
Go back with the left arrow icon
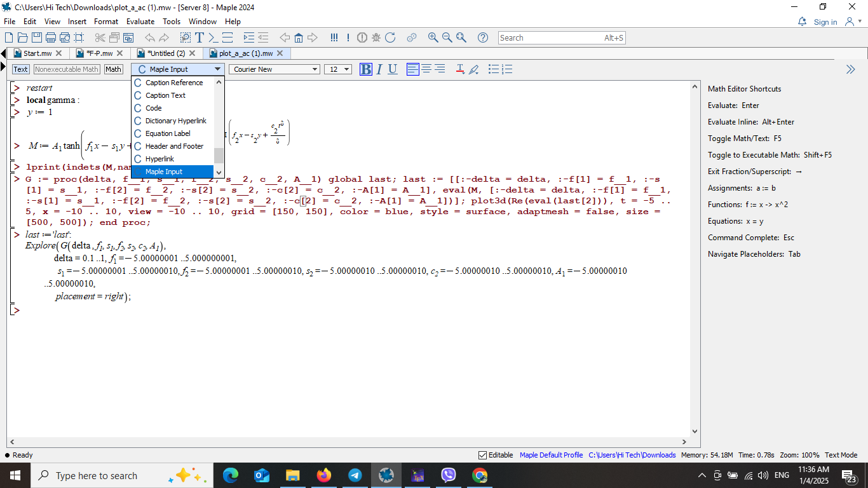(285, 37)
